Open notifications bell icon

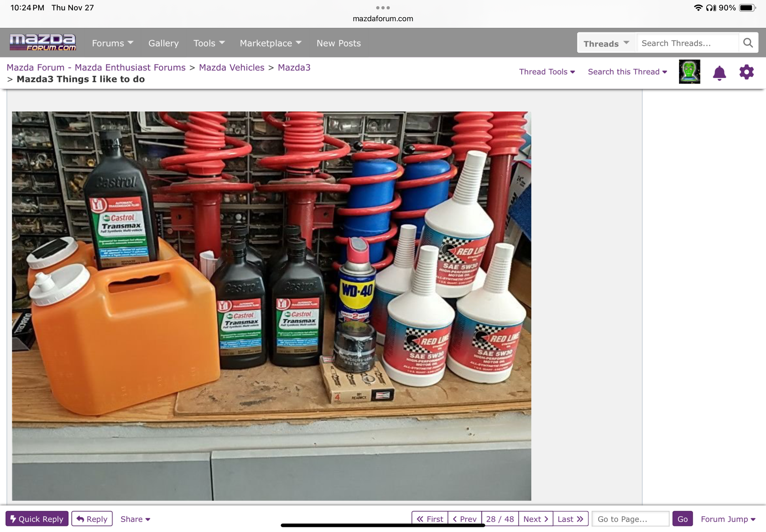click(x=719, y=72)
